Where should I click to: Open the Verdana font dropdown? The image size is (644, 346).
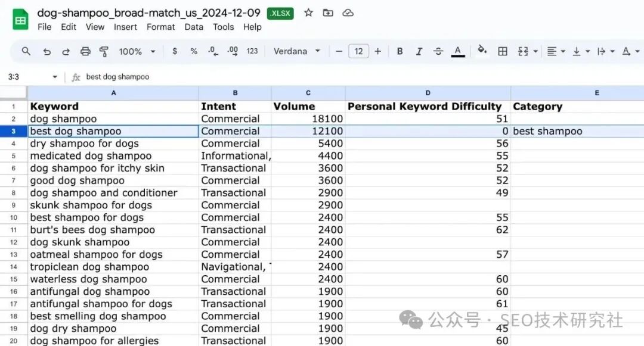[296, 51]
